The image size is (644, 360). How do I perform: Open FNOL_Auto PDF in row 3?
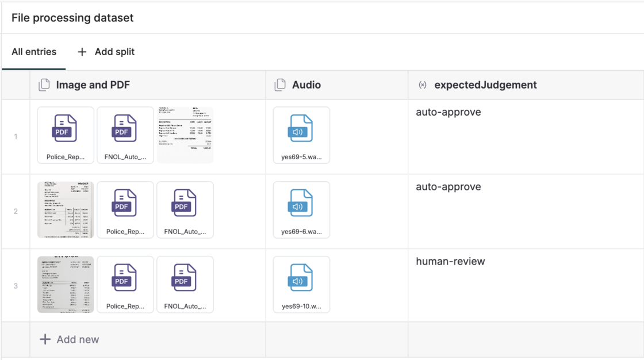185,285
